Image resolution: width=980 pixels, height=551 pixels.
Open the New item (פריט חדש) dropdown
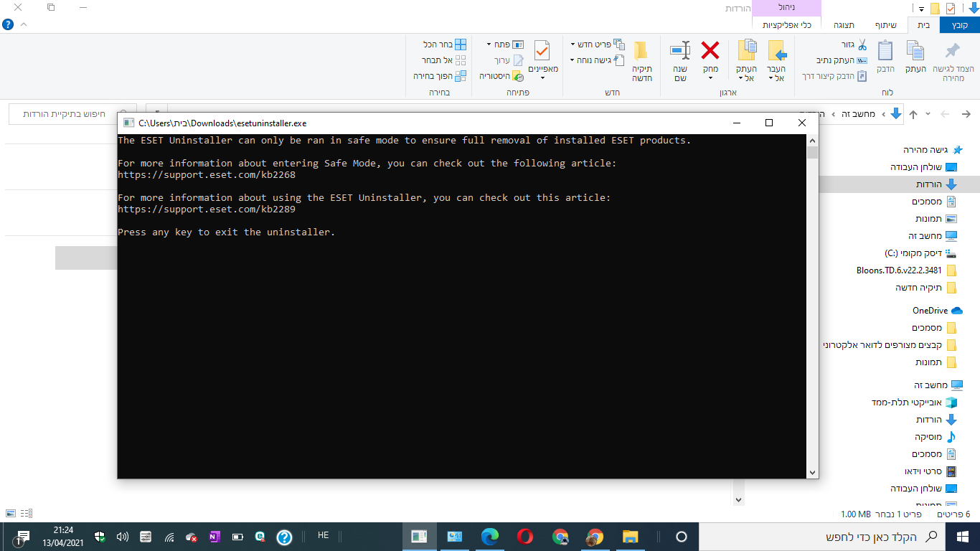click(598, 44)
